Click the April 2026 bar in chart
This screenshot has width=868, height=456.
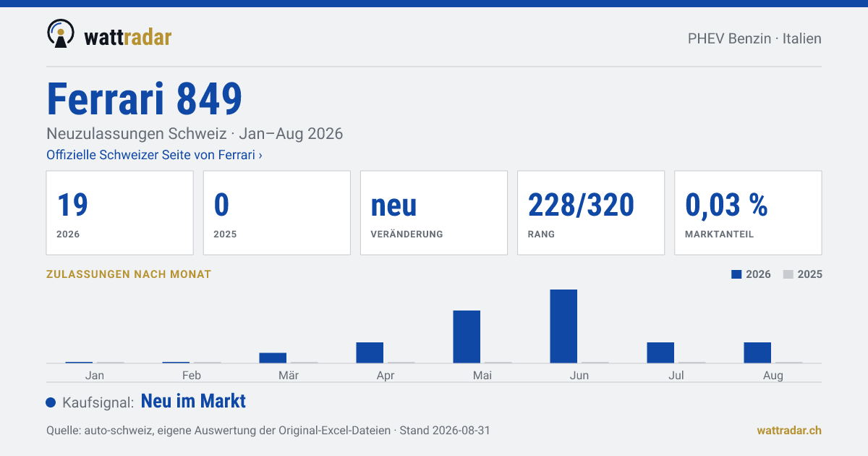click(370, 352)
